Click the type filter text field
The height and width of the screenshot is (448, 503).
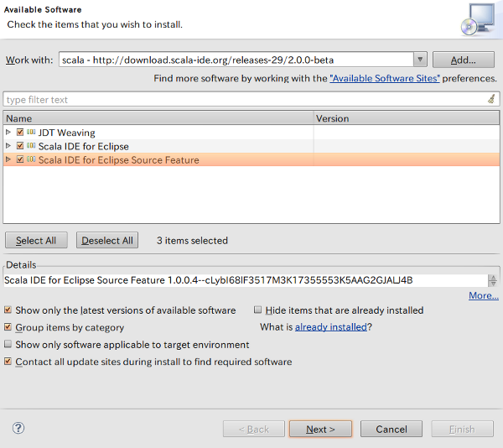point(251,100)
